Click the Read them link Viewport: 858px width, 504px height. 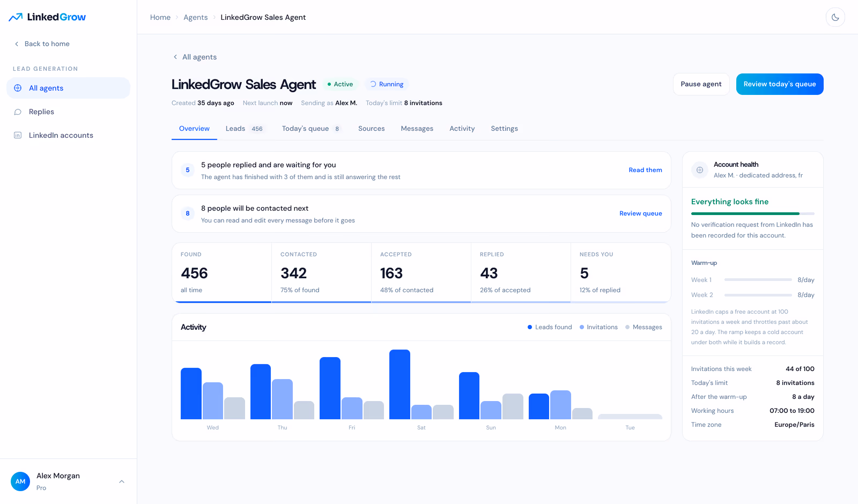pyautogui.click(x=645, y=170)
